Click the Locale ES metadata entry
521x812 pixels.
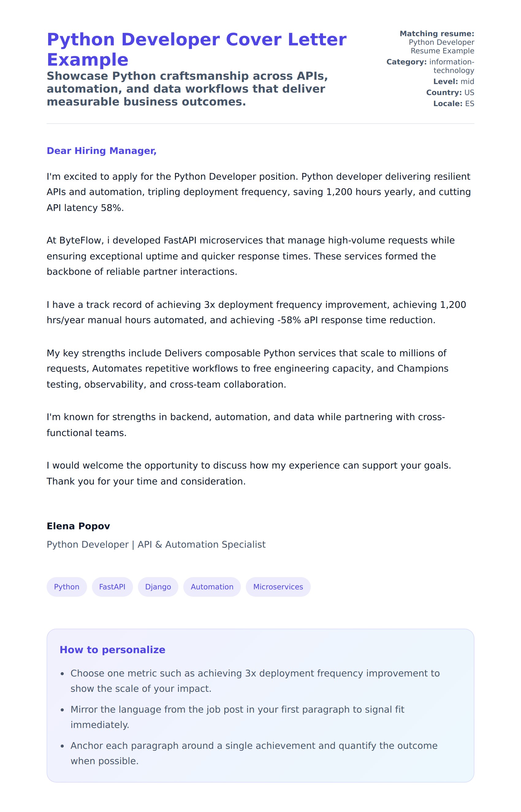click(453, 104)
